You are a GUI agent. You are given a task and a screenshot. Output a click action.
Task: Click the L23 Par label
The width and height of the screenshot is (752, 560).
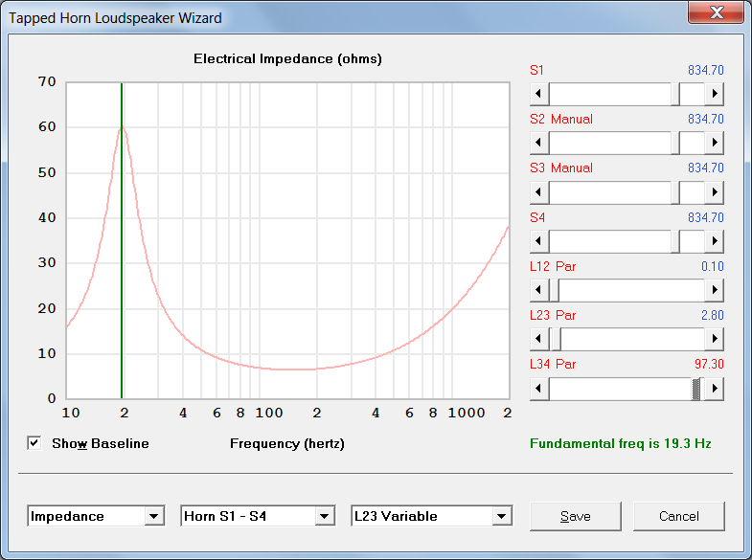pos(553,315)
